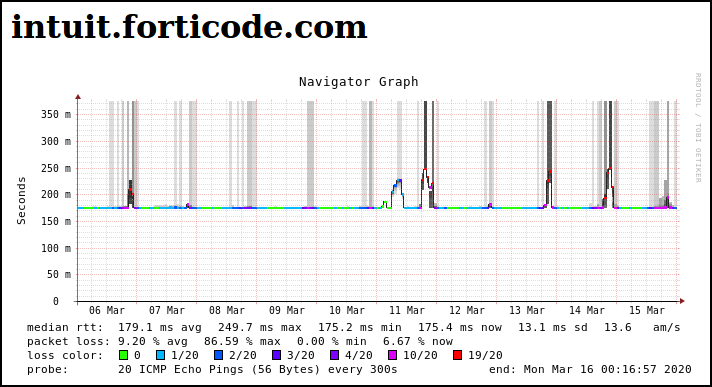Image resolution: width=712 pixels, height=387 pixels.
Task: Click the 13 Mar date label
Action: (x=527, y=310)
